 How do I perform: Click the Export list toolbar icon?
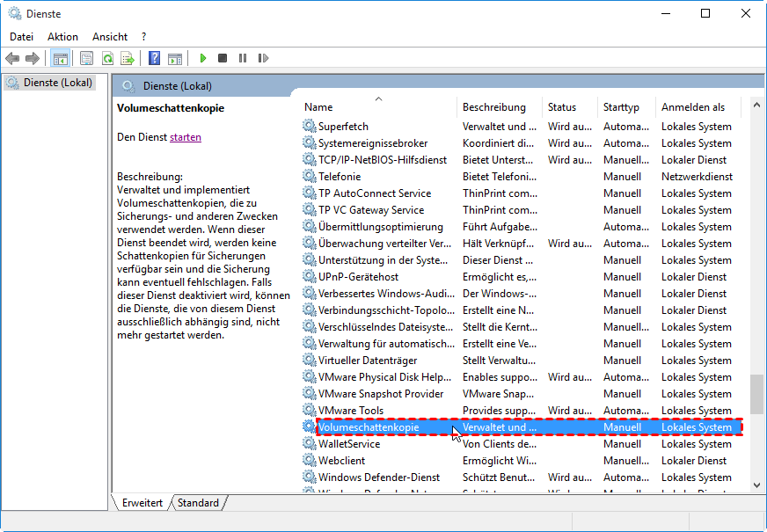(x=128, y=59)
